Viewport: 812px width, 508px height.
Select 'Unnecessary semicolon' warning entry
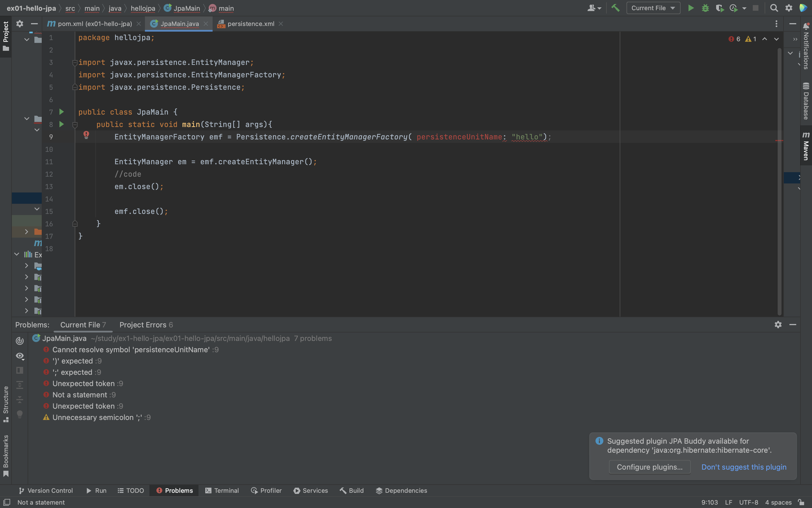click(97, 417)
